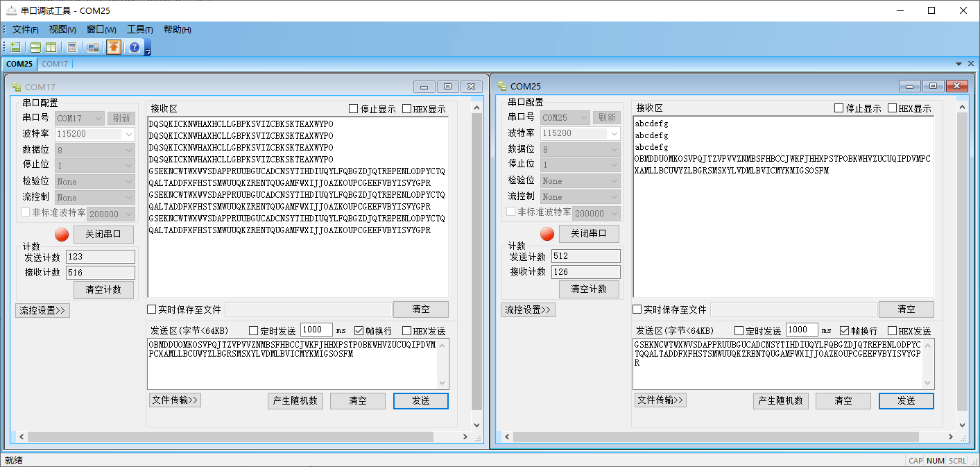Expand 文件传输>> in COM17 window
The image size is (980, 467).
tap(175, 400)
